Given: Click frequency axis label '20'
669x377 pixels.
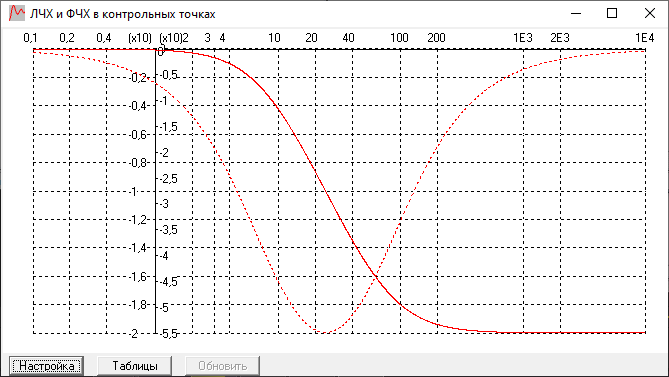Looking at the screenshot, I should pyautogui.click(x=311, y=38).
